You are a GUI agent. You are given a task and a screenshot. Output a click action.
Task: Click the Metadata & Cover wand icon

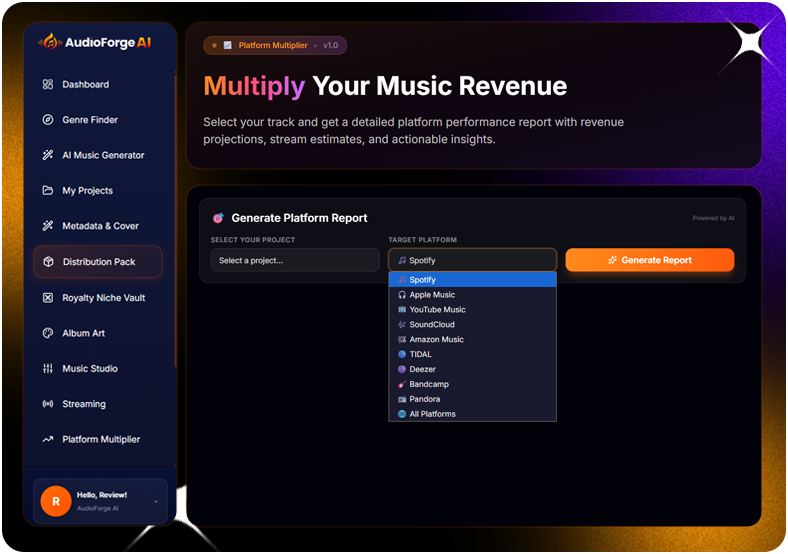pos(48,226)
